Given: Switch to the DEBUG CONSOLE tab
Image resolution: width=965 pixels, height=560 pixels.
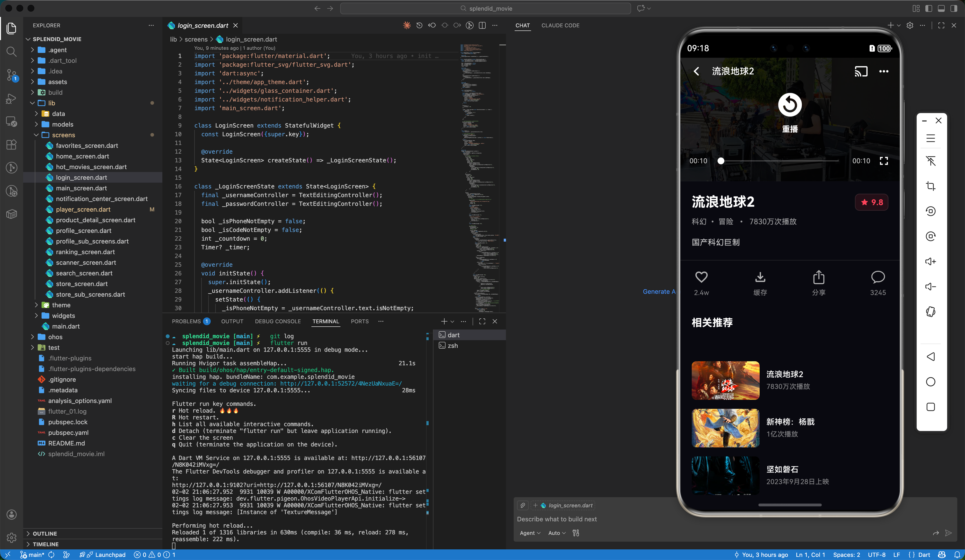Looking at the screenshot, I should point(278,322).
